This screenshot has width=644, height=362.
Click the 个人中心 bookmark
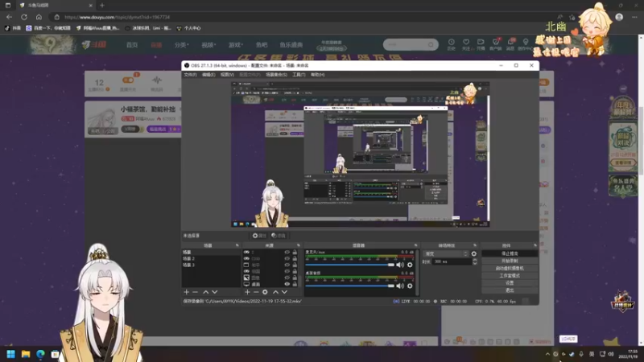[188, 28]
